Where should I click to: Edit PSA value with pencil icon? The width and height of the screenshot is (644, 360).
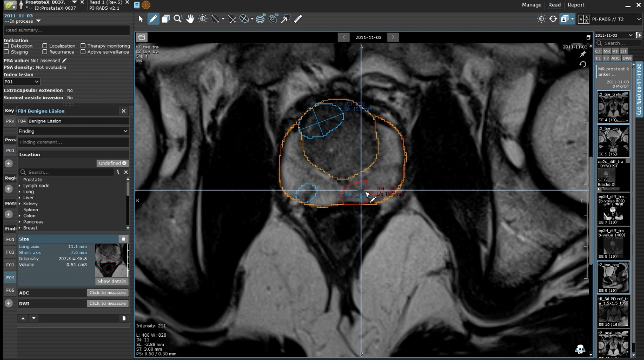click(64, 61)
